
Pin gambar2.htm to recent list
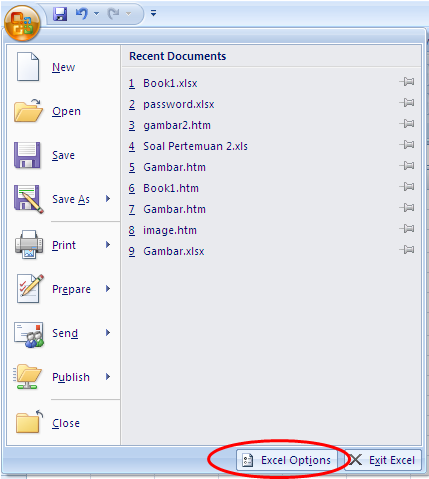[407, 124]
